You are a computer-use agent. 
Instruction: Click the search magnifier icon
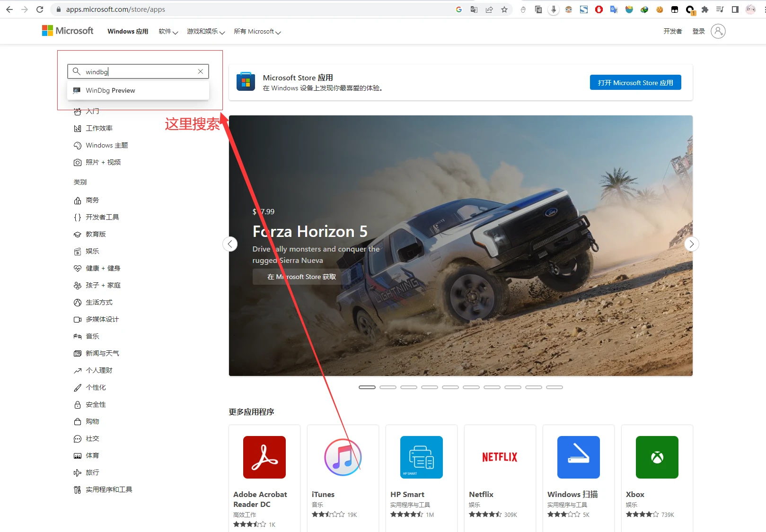[76, 71]
